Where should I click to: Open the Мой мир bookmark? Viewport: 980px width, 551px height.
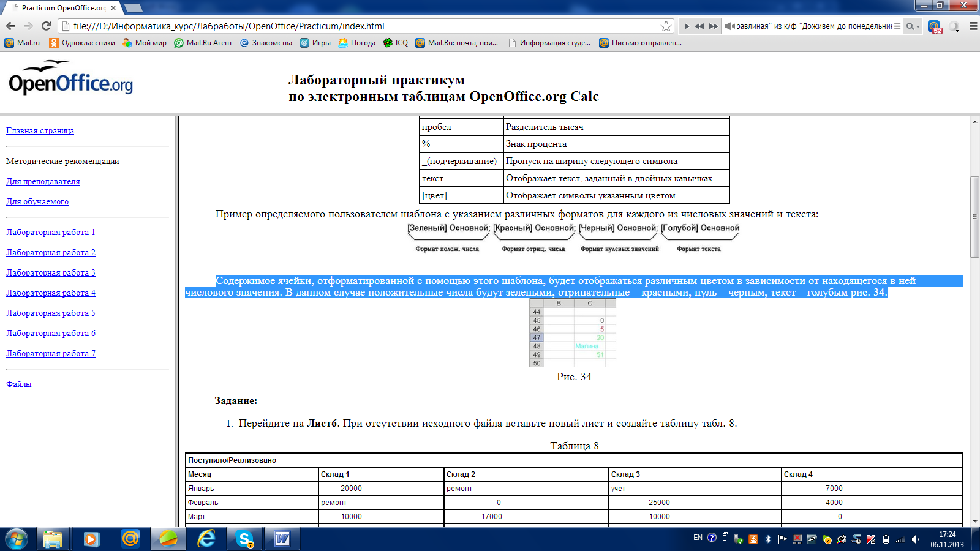point(145,43)
